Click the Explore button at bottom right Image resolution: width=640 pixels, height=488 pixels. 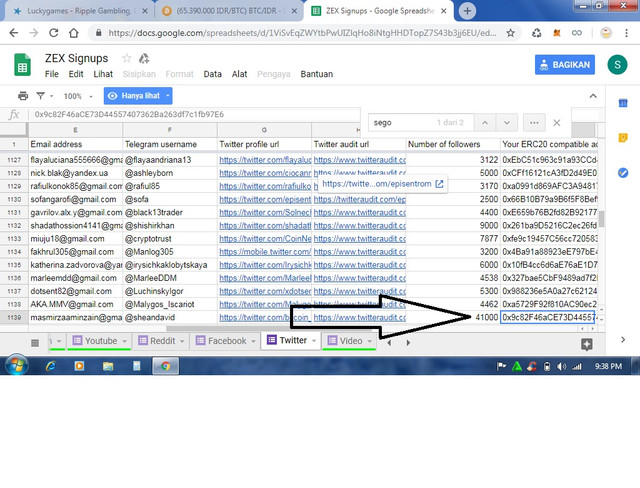(587, 344)
